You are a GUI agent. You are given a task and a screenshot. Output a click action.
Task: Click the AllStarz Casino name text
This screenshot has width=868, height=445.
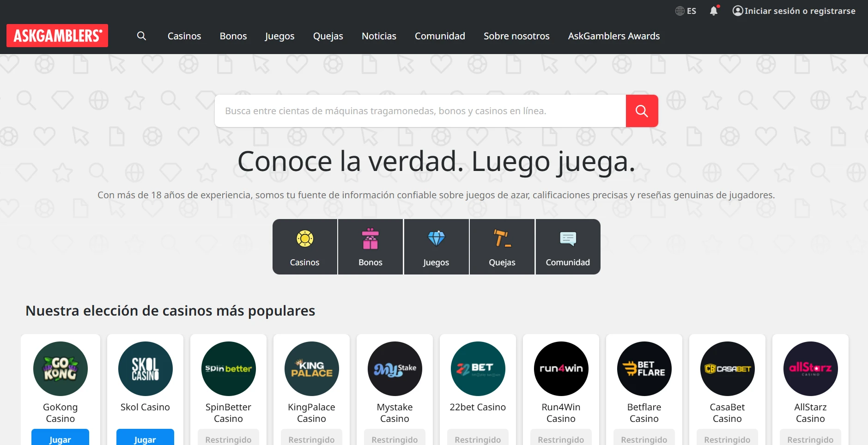click(810, 413)
